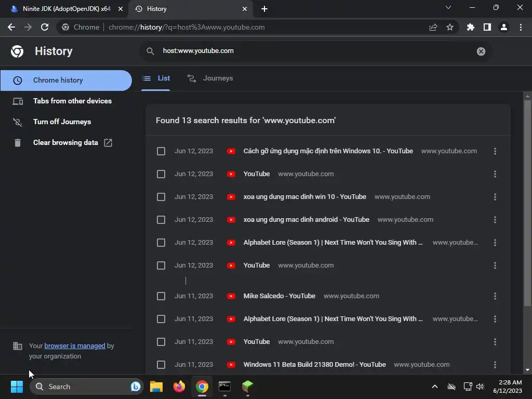Show hidden system tray icons
Image resolution: width=532 pixels, height=399 pixels.
[x=435, y=387]
